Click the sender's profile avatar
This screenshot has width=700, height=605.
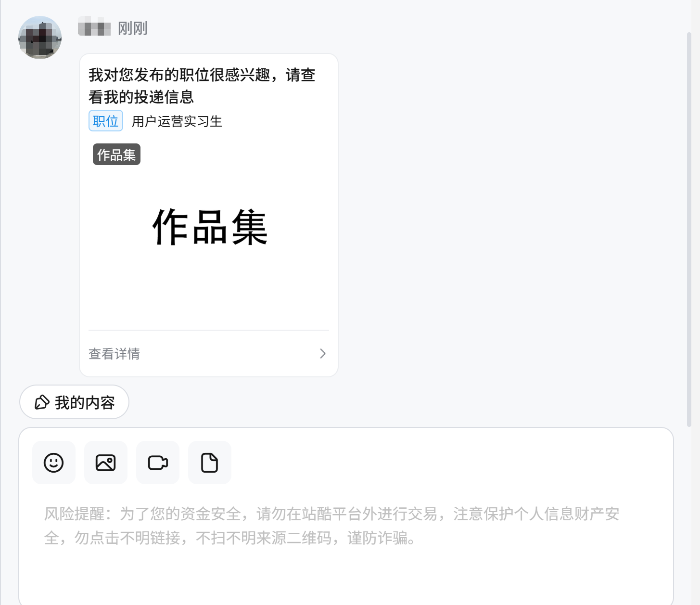pos(40,38)
